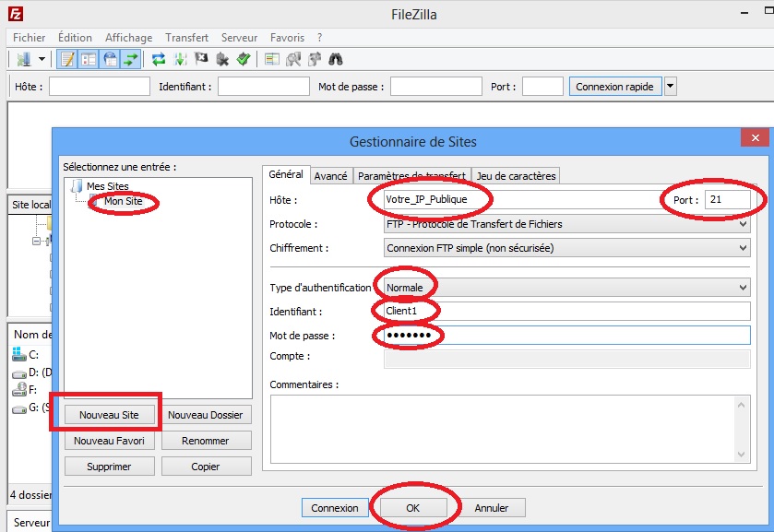Select the Mon Site entry
This screenshot has height=532, width=774.
(x=123, y=201)
